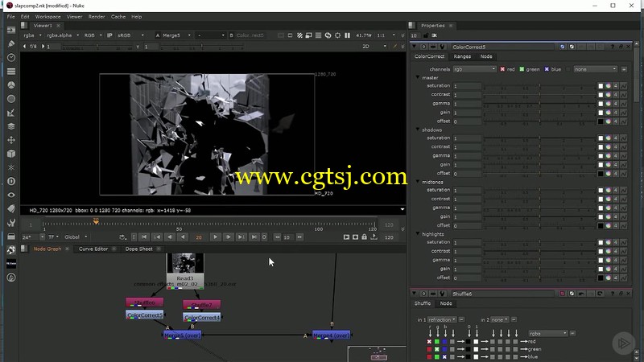This screenshot has height=362, width=644.
Task: Open the MetaData tag icon menu
Action: point(11,209)
